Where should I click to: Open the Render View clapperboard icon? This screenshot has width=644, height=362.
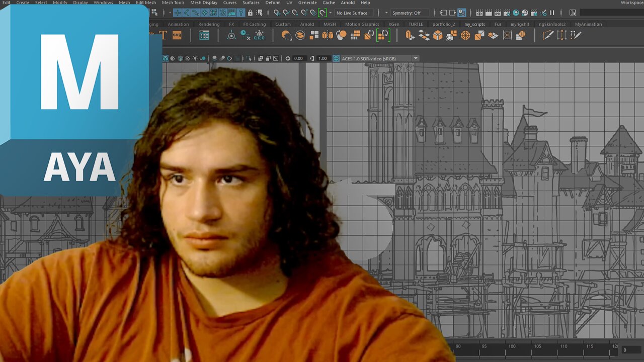[x=479, y=13]
